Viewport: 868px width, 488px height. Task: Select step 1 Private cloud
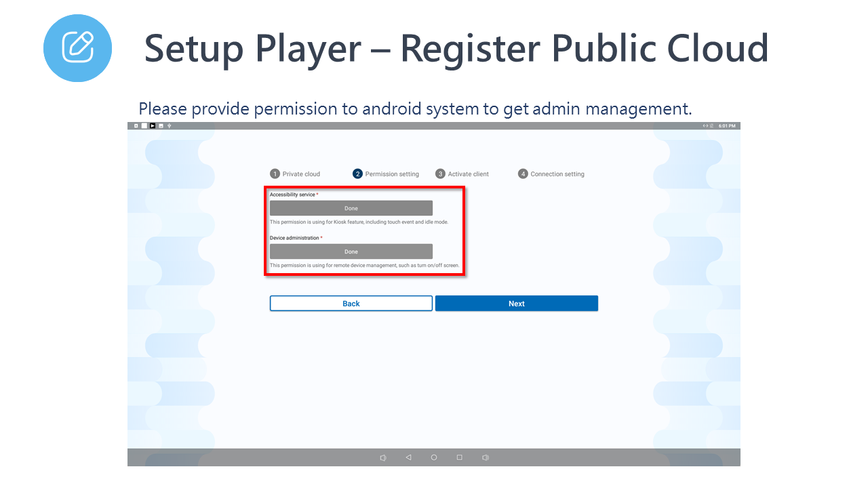tap(295, 174)
